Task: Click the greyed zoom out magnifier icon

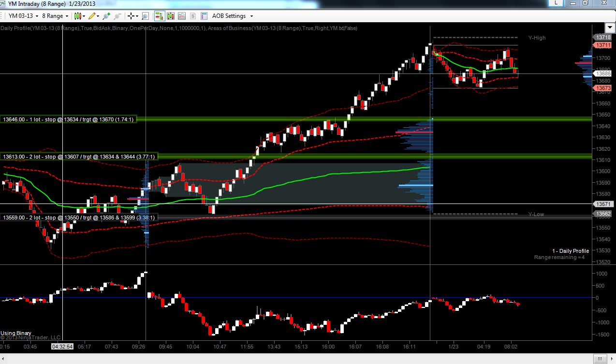Action: (x=117, y=16)
